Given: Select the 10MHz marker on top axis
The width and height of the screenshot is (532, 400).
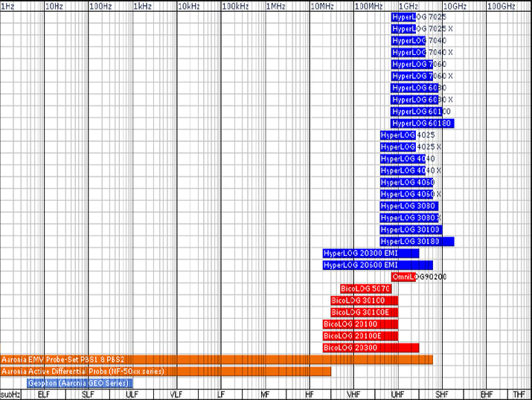Looking at the screenshot, I should [x=322, y=6].
